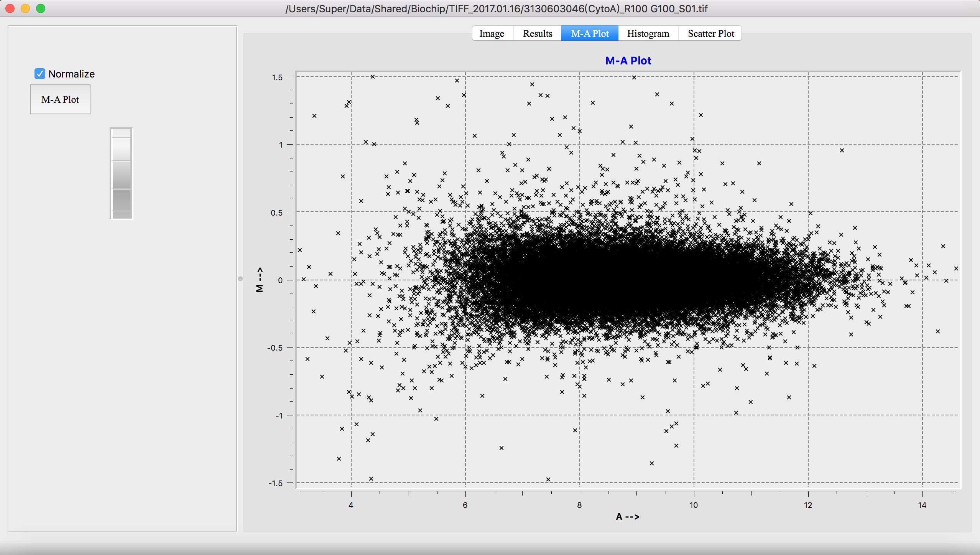
Task: Click the TIFF file path in title bar
Action: 496,8
